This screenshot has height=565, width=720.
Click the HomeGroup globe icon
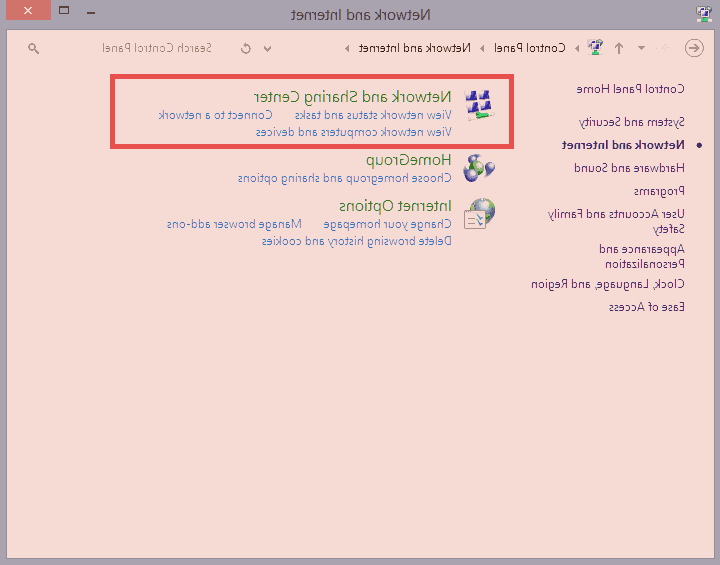480,167
